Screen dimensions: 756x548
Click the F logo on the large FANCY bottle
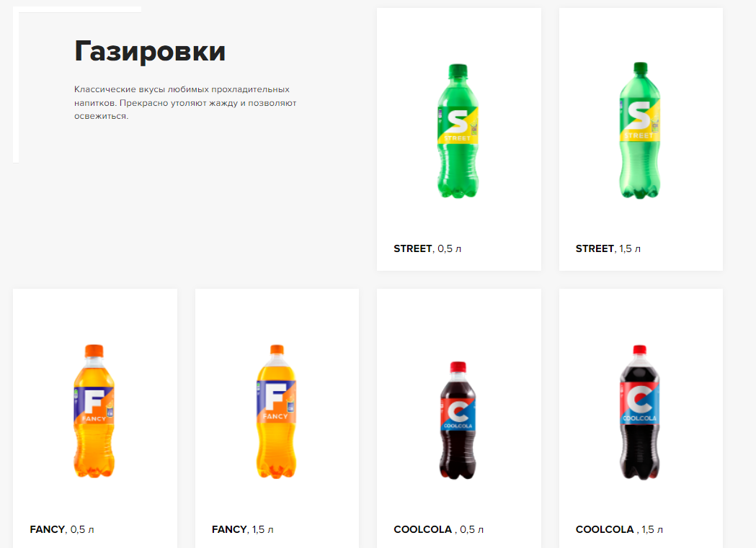pyautogui.click(x=275, y=396)
